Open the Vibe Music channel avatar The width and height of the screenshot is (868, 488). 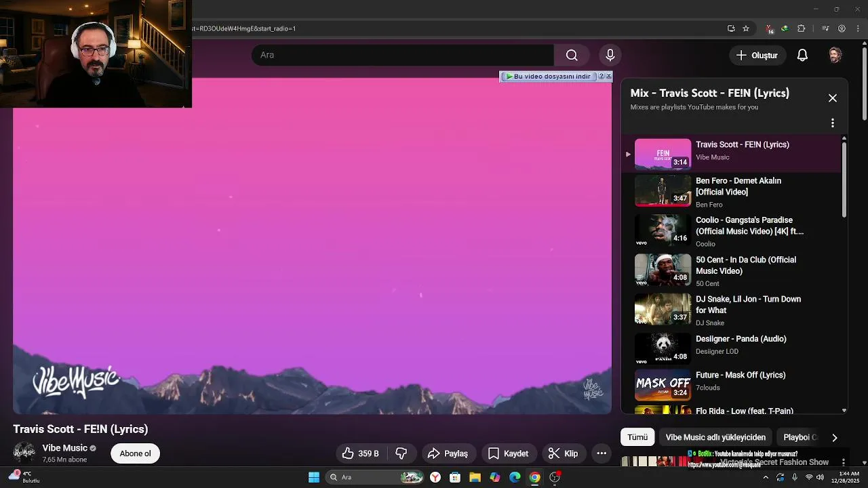pos(24,453)
